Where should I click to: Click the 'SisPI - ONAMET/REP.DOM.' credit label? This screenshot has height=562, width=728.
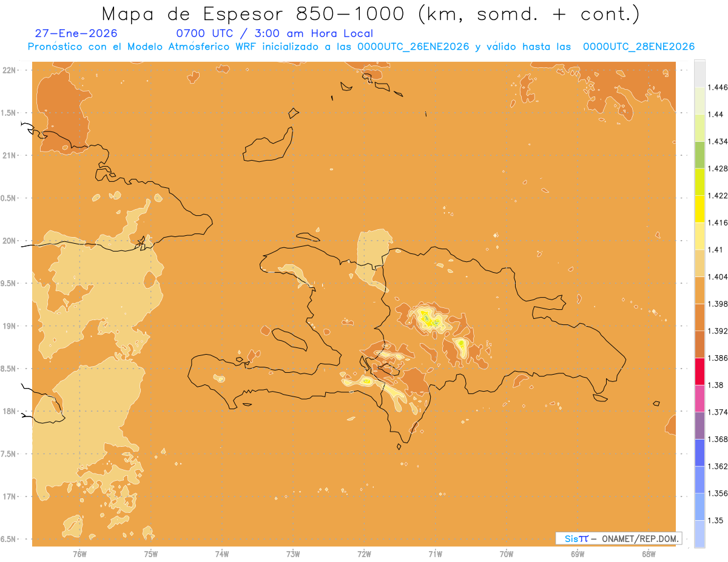pos(618,538)
